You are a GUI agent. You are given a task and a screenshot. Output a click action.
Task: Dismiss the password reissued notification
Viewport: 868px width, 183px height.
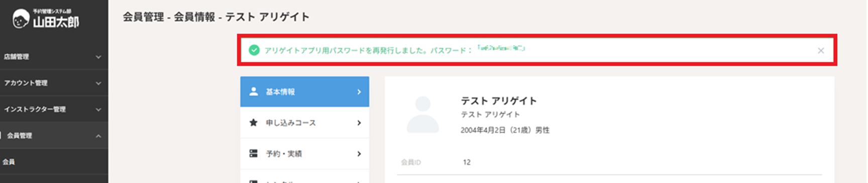coord(821,51)
